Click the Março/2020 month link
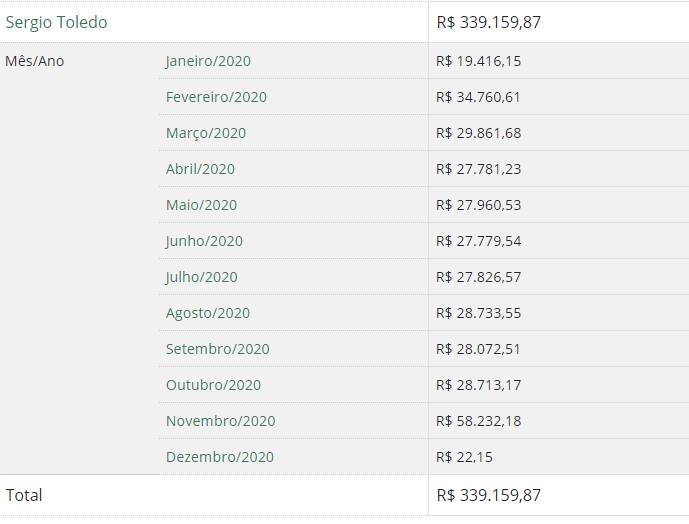The height and width of the screenshot is (524, 689). click(206, 133)
